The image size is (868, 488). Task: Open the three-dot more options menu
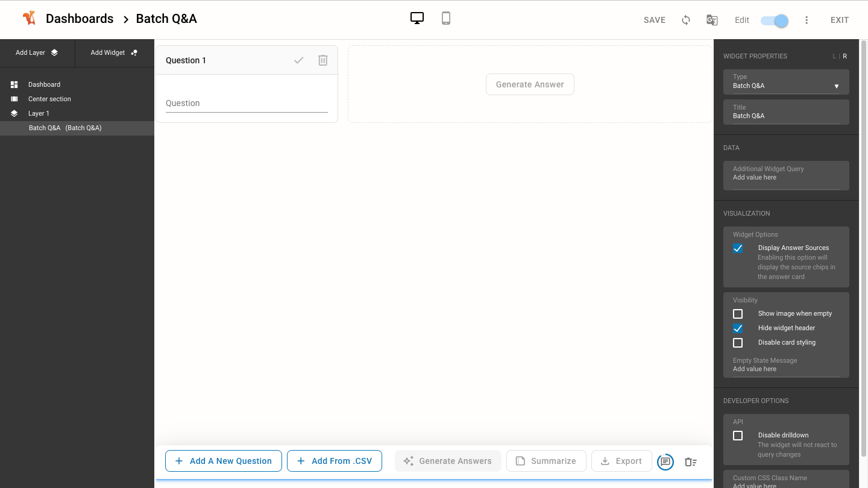pos(807,20)
